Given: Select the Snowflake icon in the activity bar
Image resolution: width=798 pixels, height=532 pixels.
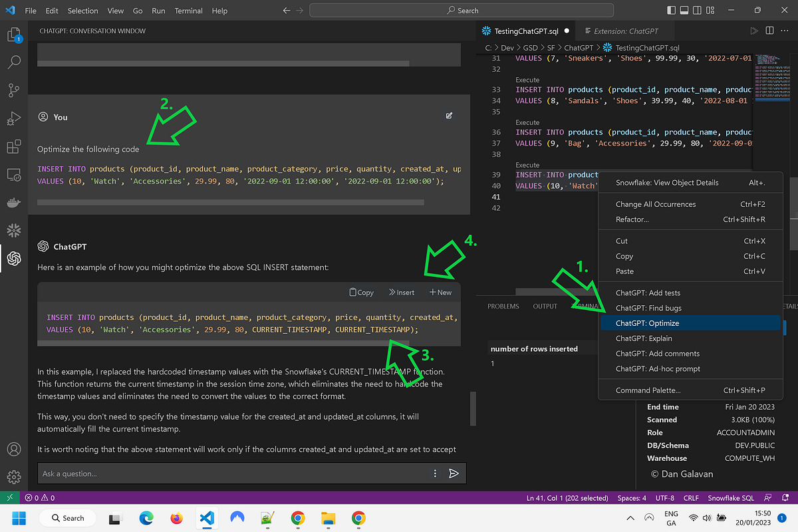Looking at the screenshot, I should [14, 230].
